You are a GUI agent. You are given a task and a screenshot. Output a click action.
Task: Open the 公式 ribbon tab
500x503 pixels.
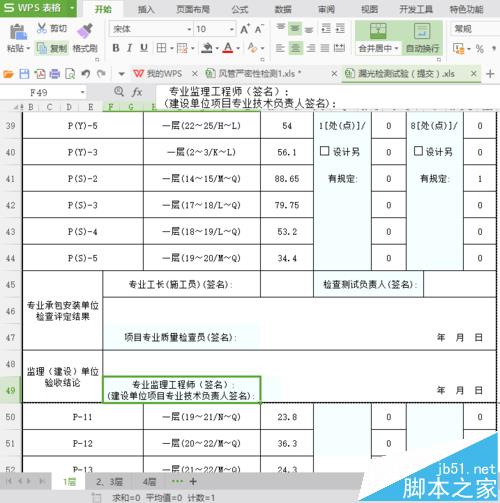[240, 9]
